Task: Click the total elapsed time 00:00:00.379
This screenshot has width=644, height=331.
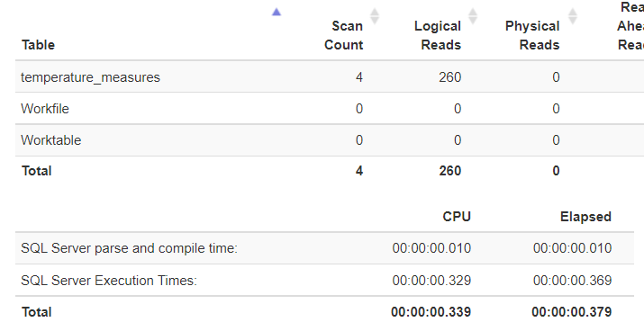Action: point(572,312)
